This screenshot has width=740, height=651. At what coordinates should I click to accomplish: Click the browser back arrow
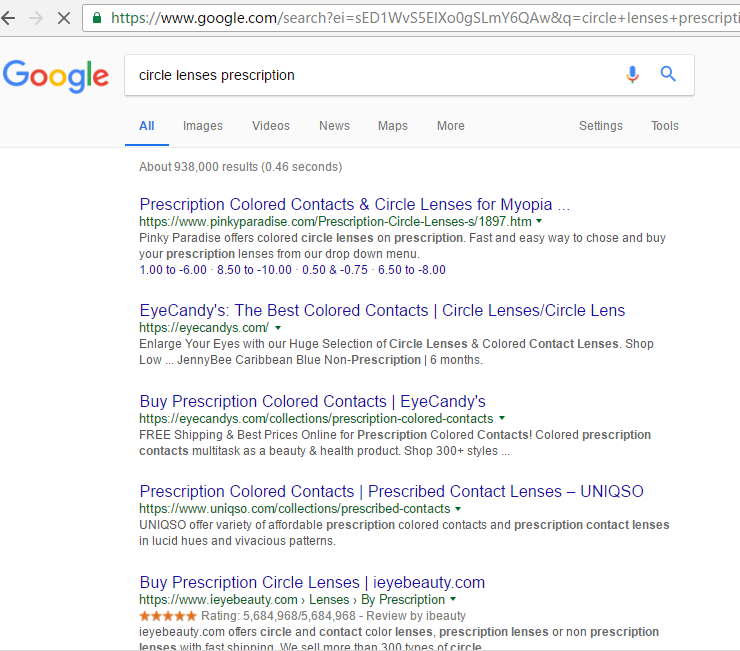pos(8,18)
